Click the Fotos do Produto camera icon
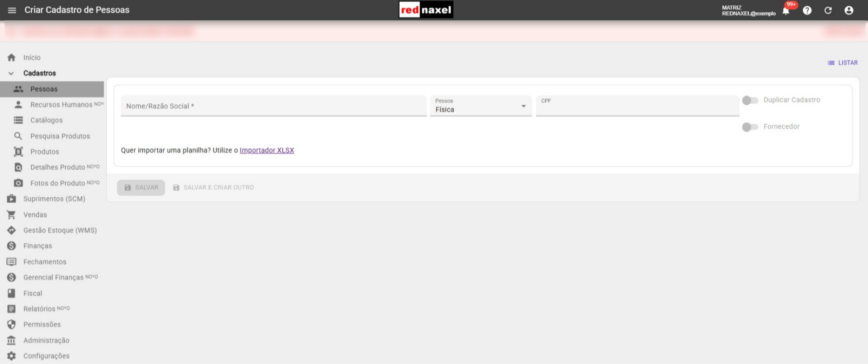 tap(18, 183)
